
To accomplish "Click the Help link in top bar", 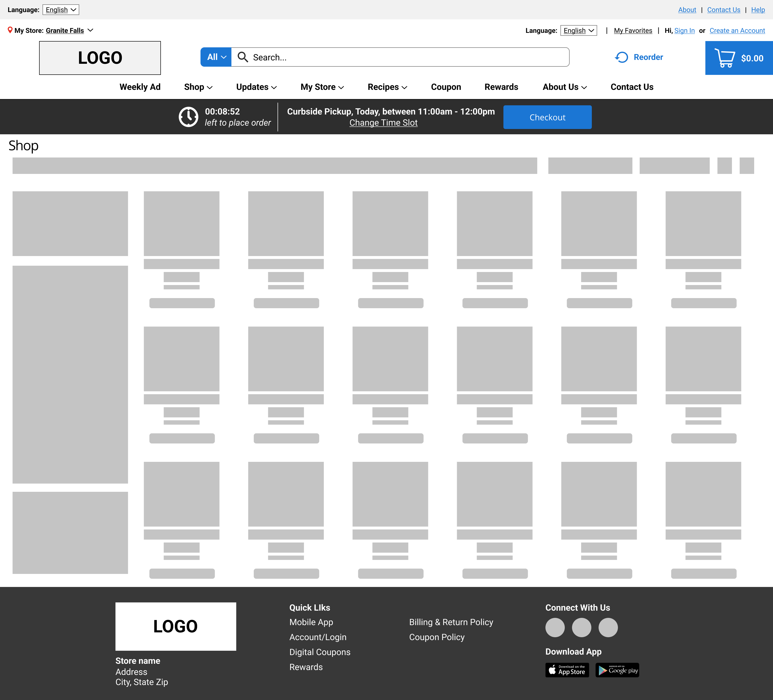I will click(x=758, y=10).
